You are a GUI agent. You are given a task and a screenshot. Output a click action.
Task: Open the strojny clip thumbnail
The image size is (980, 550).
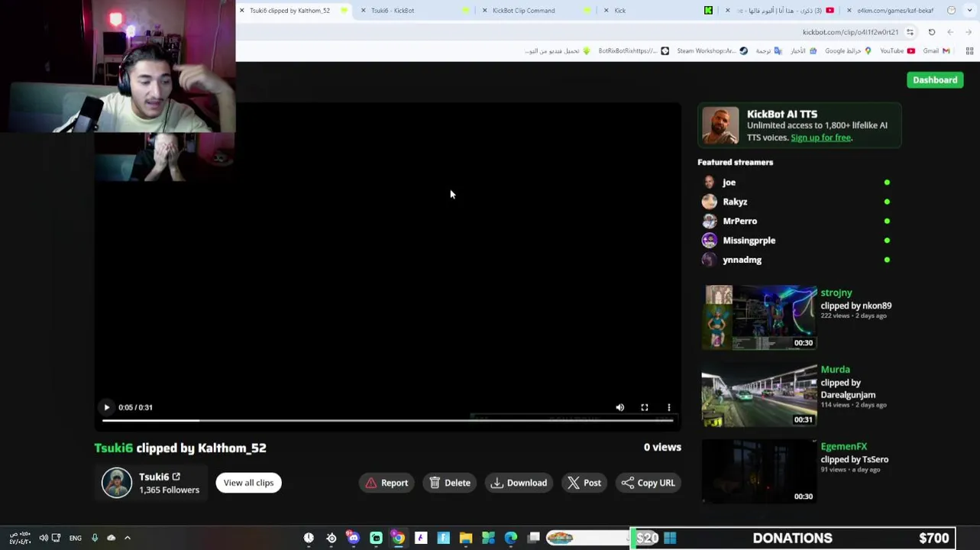point(759,318)
